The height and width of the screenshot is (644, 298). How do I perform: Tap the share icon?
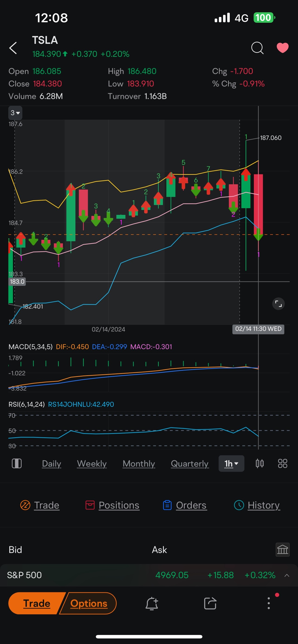210,603
